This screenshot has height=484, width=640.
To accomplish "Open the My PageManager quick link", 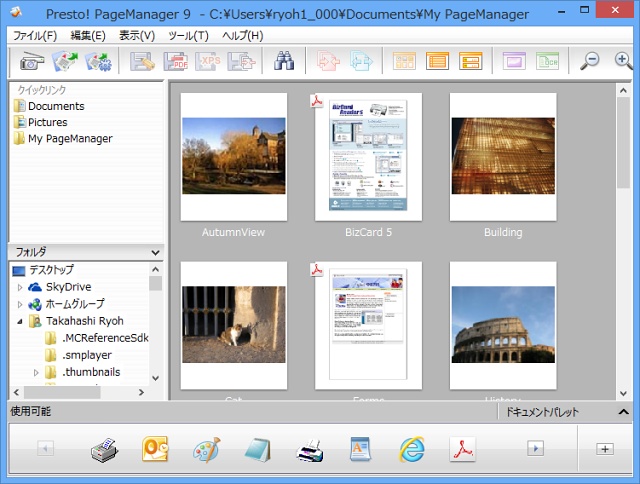I will tap(63, 138).
